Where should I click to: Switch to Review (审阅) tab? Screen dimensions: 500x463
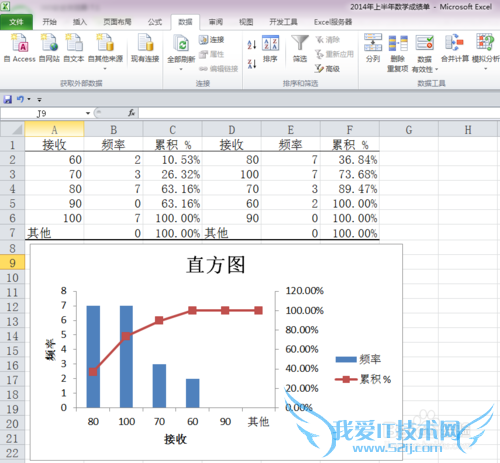point(216,22)
